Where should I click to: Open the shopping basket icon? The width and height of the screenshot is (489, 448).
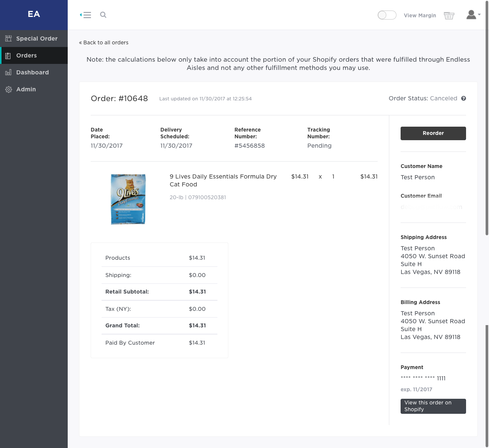pyautogui.click(x=449, y=15)
